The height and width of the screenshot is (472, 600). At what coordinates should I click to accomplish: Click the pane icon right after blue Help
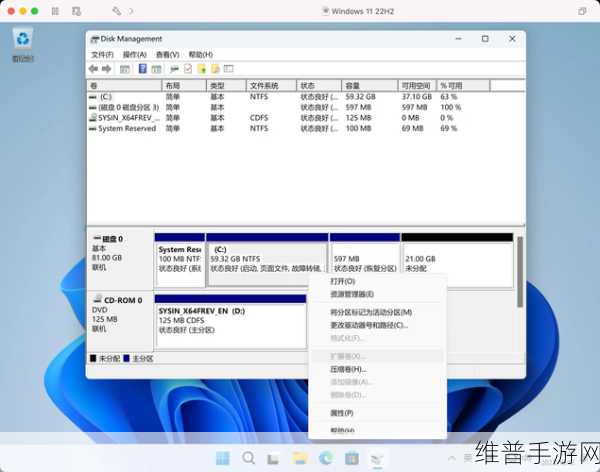click(156, 69)
